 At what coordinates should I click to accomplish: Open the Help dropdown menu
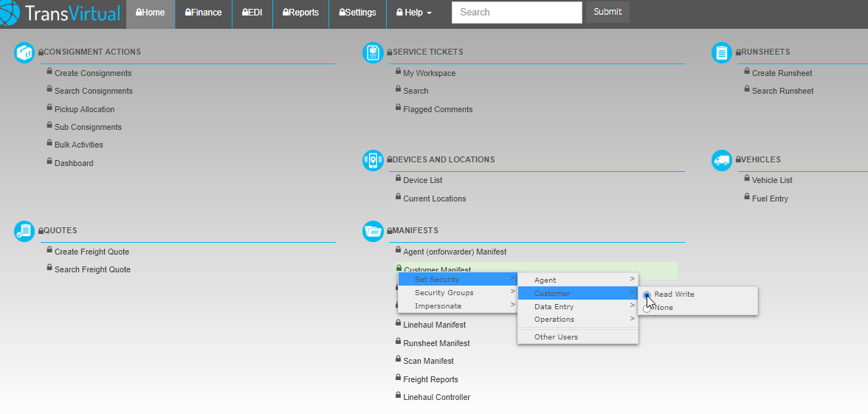click(x=414, y=13)
